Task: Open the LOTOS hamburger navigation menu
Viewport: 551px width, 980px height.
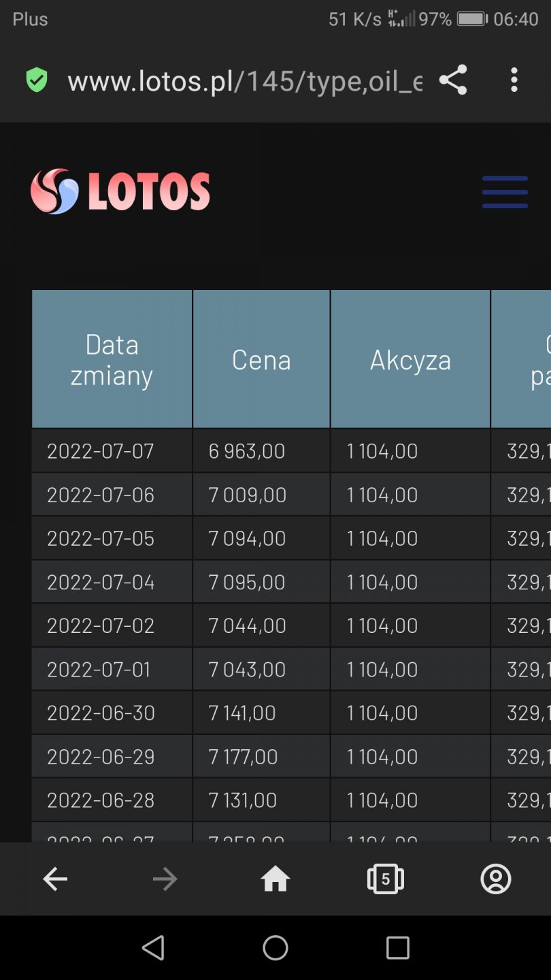Action: [505, 192]
